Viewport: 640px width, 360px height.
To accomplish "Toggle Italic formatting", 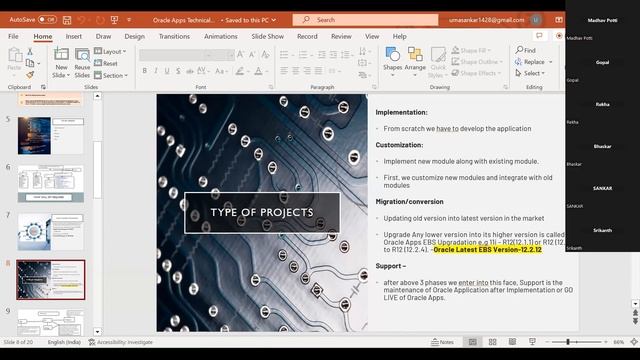I will click(x=156, y=71).
